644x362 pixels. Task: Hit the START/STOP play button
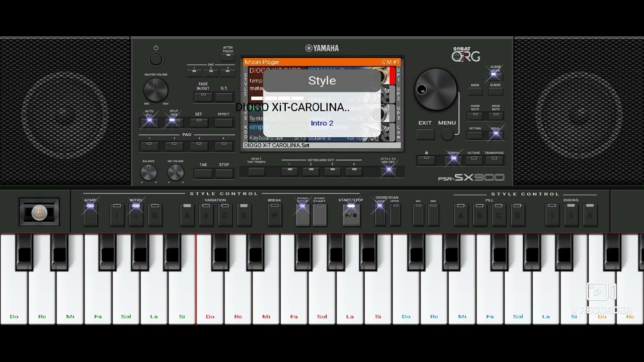coord(351,215)
